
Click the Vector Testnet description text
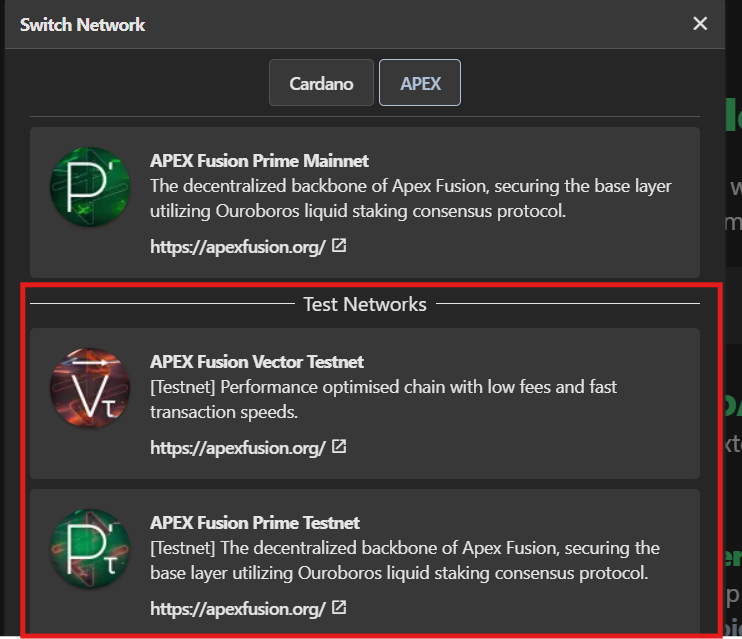tap(383, 399)
